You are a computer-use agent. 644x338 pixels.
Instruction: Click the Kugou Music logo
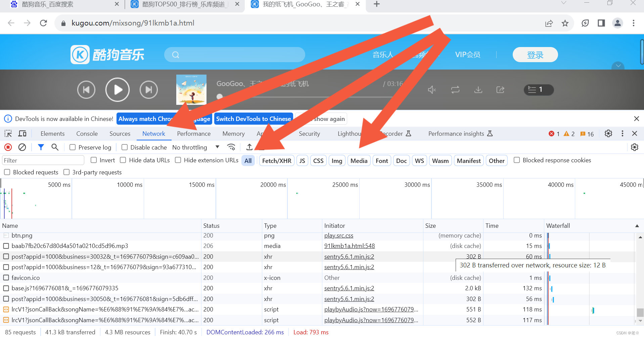pyautogui.click(x=107, y=54)
